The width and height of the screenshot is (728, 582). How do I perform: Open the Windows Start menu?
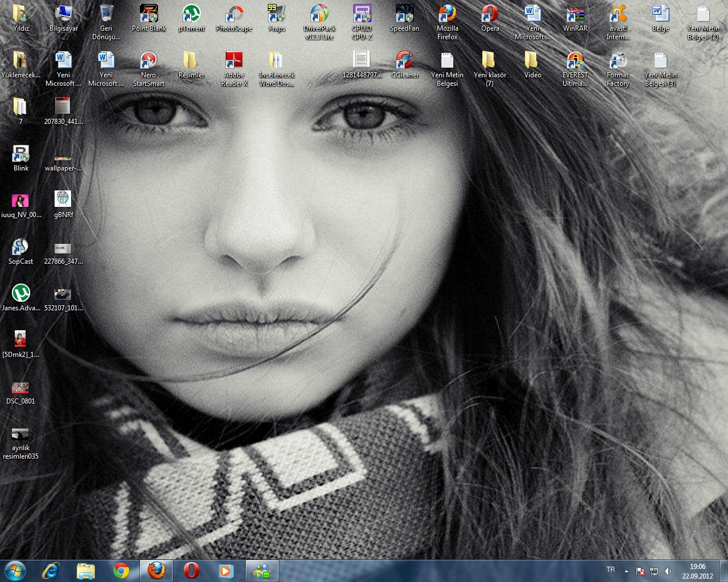[x=15, y=571]
